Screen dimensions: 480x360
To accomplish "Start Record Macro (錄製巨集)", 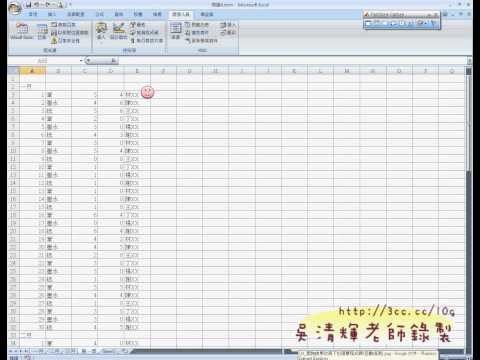I will click(63, 25).
